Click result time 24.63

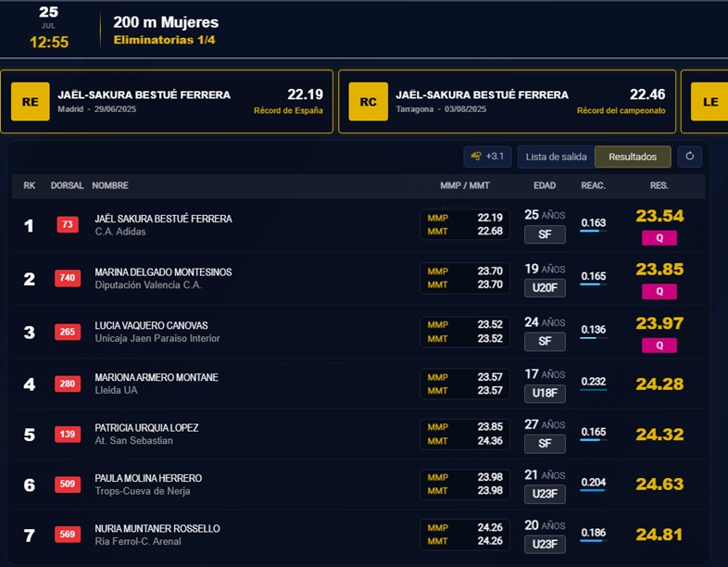(659, 485)
